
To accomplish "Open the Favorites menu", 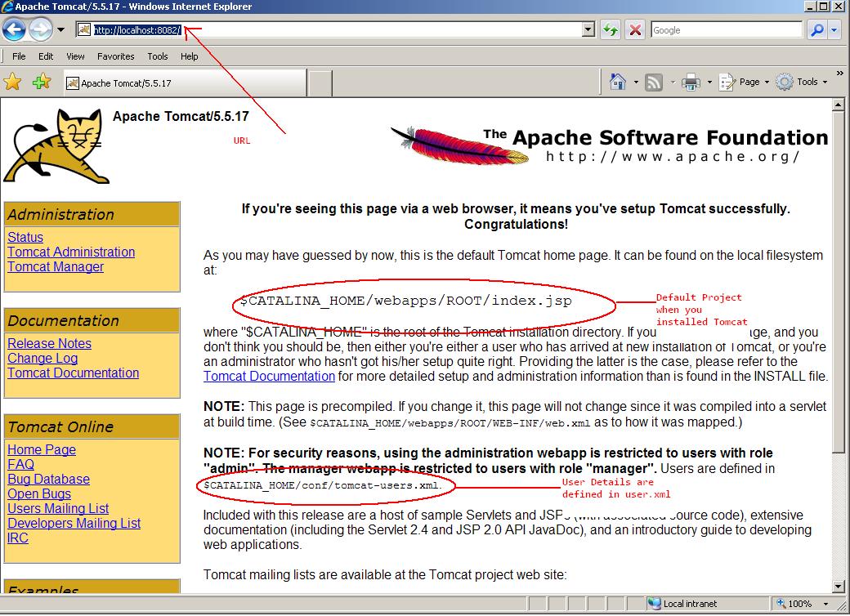I will (x=115, y=56).
